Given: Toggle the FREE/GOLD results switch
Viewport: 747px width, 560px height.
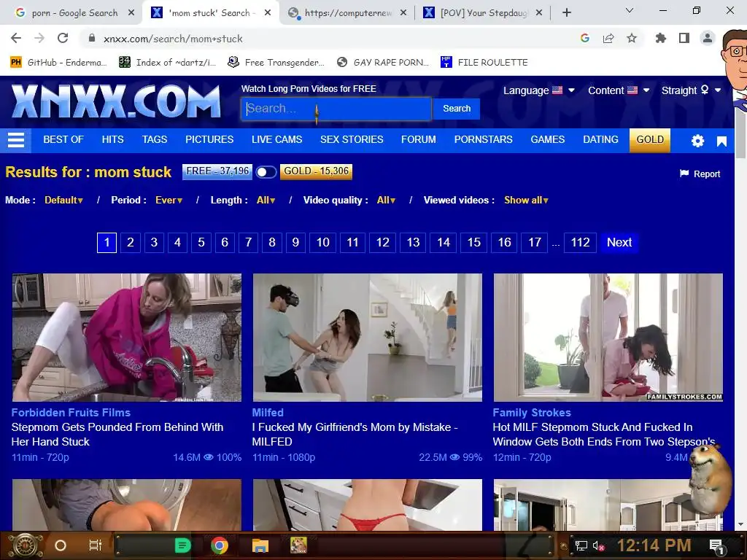Looking at the screenshot, I should coord(266,172).
